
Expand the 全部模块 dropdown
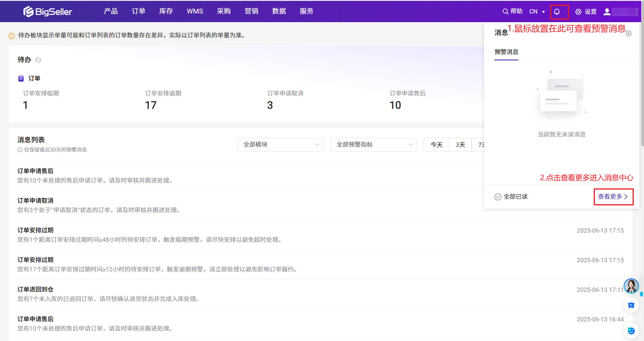tap(280, 145)
